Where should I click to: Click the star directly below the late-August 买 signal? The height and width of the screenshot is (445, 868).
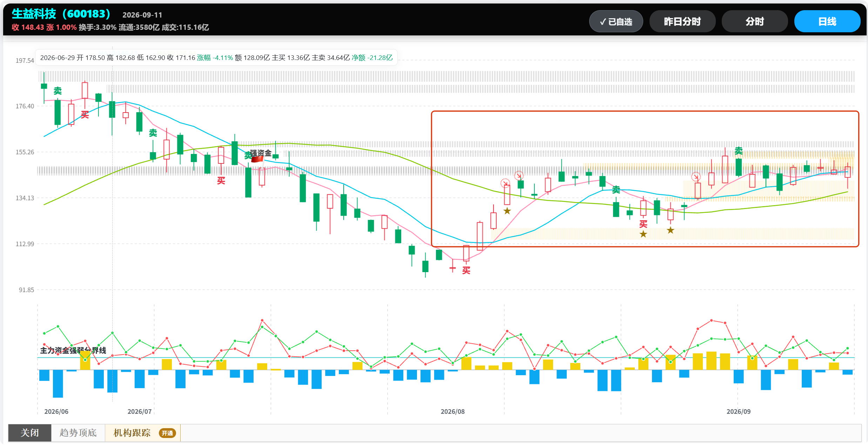[643, 234]
